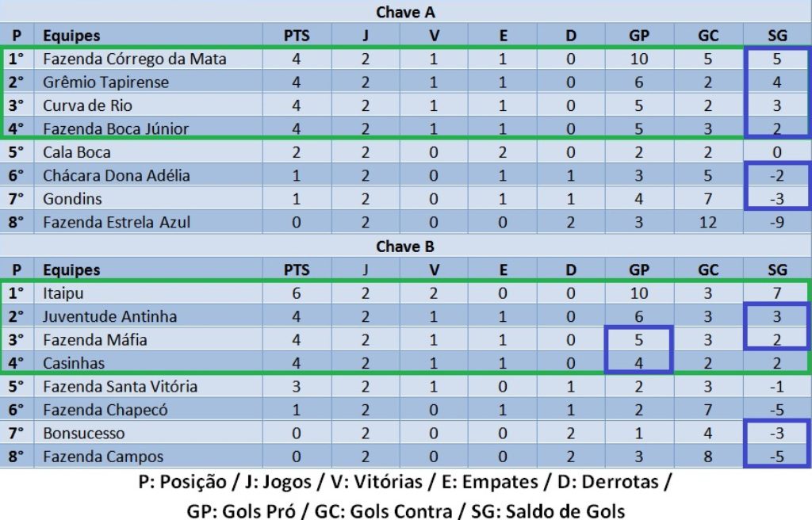Screen dimensions: 812x520
Task: Select the Fazenda Estrela Azul team name
Action: tap(117, 222)
